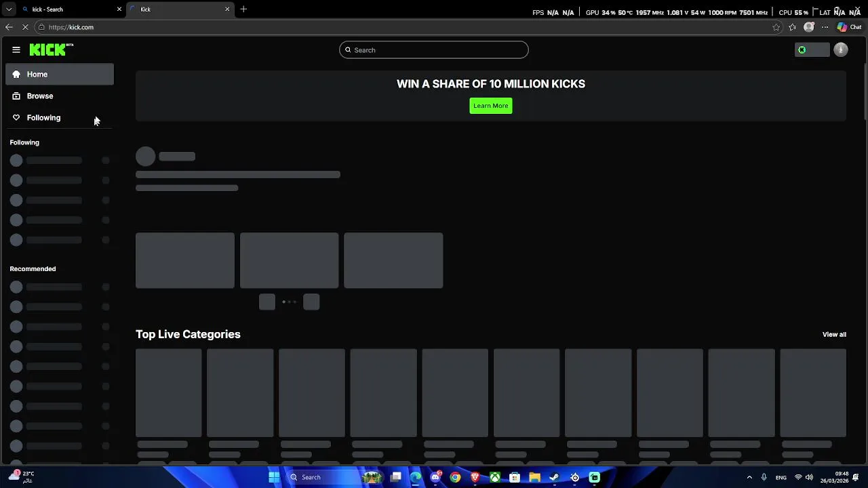Click 'WIN A SHARE OF 10 MILLION KICKS'
Image resolution: width=868 pixels, height=488 pixels.
491,84
